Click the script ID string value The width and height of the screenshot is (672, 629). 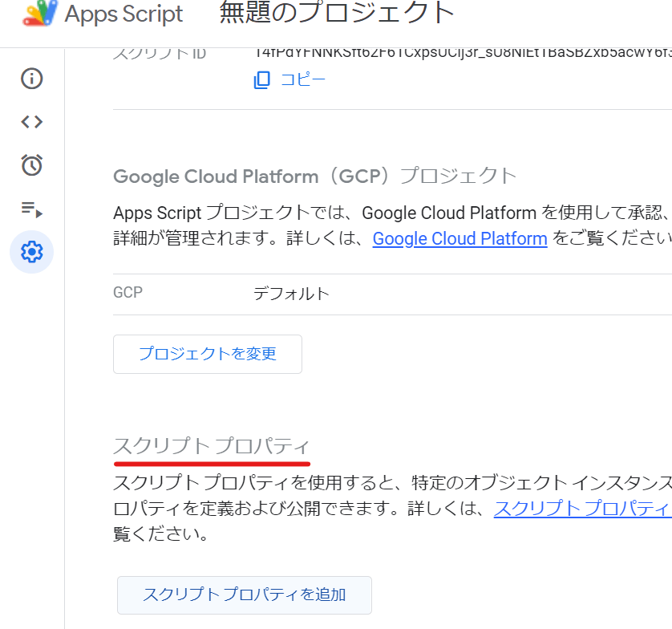pos(463,54)
